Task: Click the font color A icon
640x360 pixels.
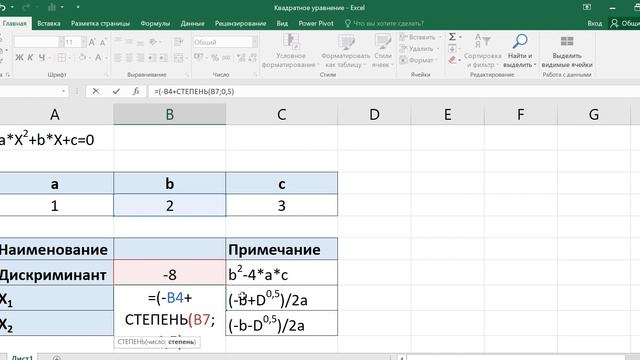Action: 98,58
